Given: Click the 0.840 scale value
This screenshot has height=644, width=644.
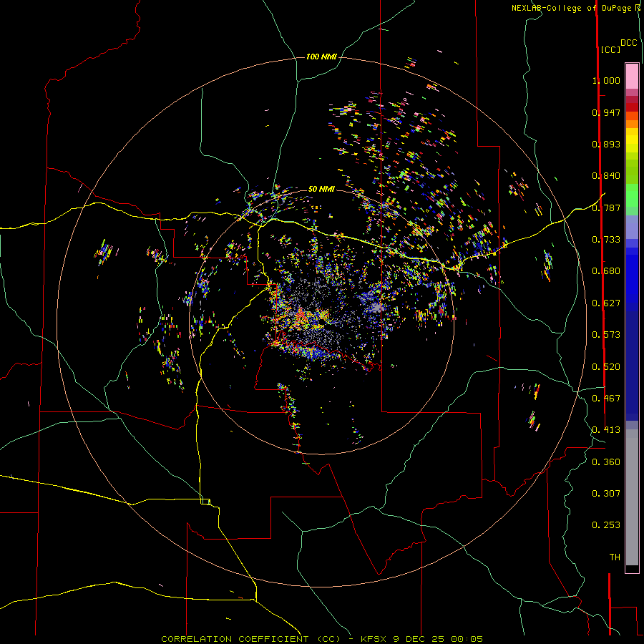Looking at the screenshot, I should [x=606, y=176].
